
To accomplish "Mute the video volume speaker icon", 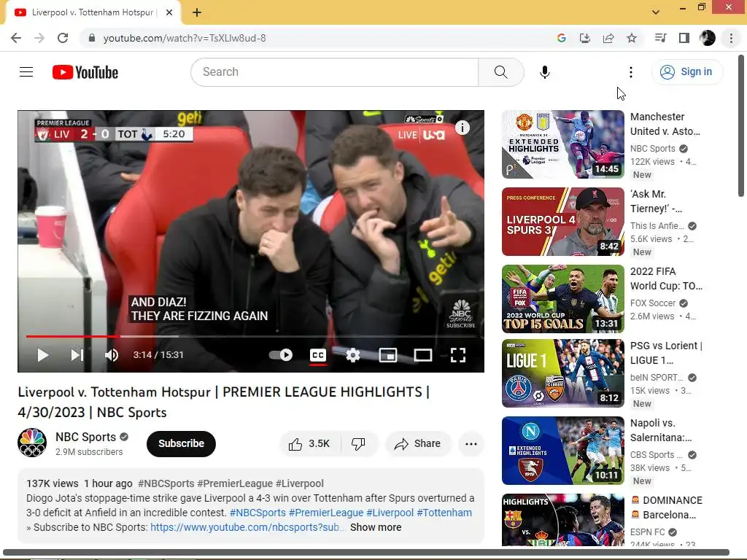I will point(112,355).
